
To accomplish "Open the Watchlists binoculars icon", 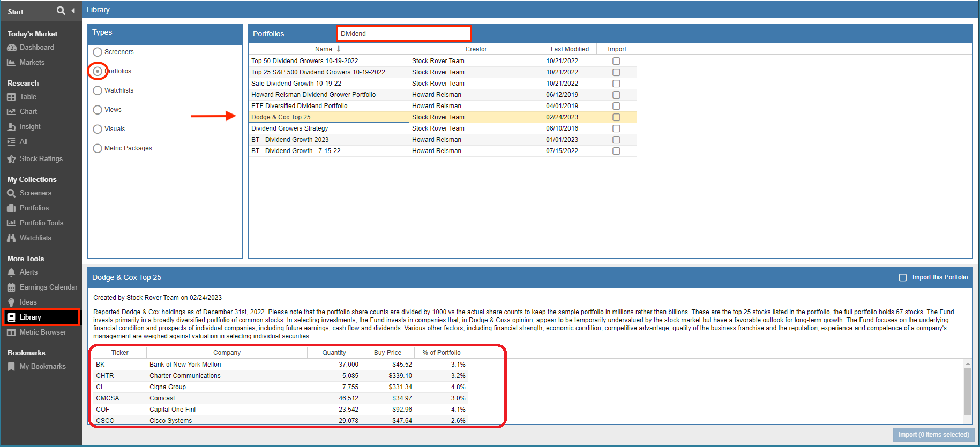I will pos(11,238).
